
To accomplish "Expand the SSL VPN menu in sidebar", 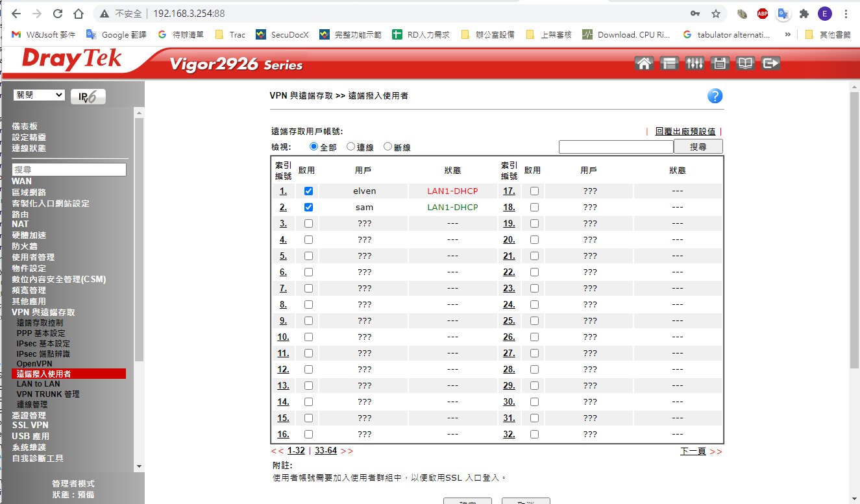I will coord(30,425).
